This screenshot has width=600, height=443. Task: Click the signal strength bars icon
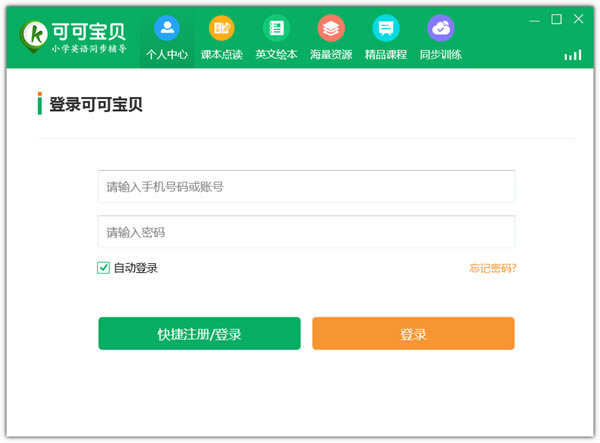point(573,55)
